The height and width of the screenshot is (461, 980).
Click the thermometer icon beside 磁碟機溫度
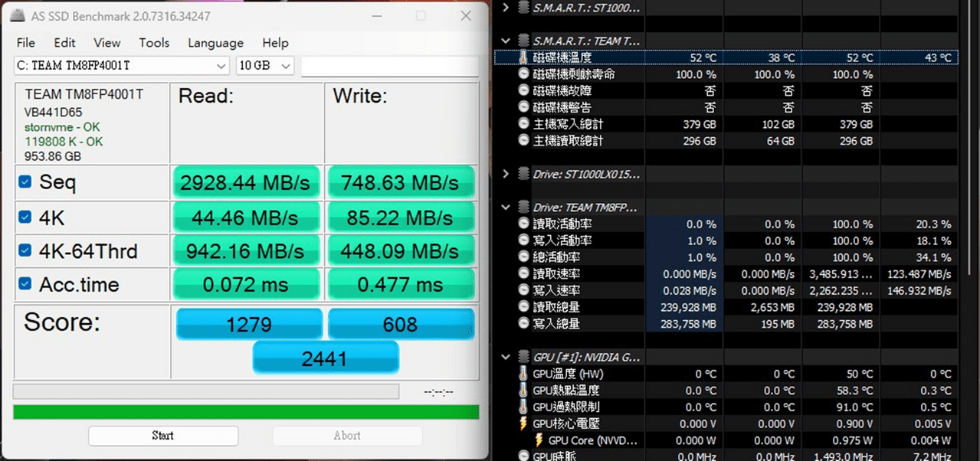point(523,57)
